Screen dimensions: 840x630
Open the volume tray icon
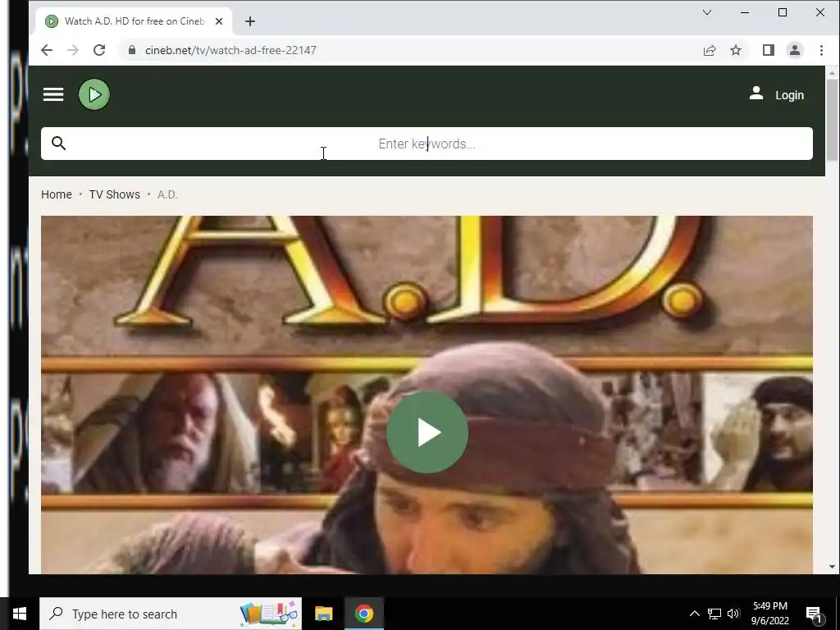pyautogui.click(x=733, y=614)
